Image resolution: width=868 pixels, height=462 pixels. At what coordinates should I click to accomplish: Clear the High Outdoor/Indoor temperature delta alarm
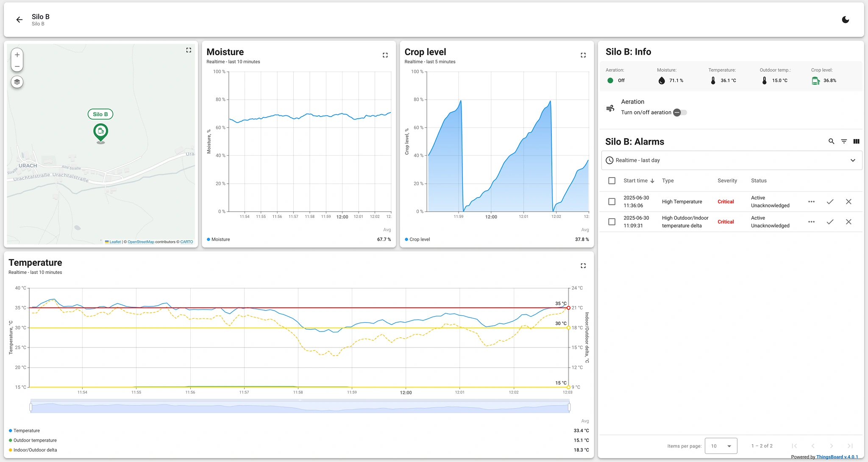point(849,222)
